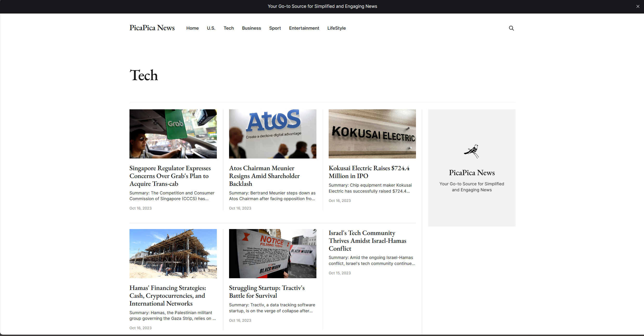Navigate to the Sport section
Viewport: 644px width, 336px height.
pyautogui.click(x=275, y=28)
